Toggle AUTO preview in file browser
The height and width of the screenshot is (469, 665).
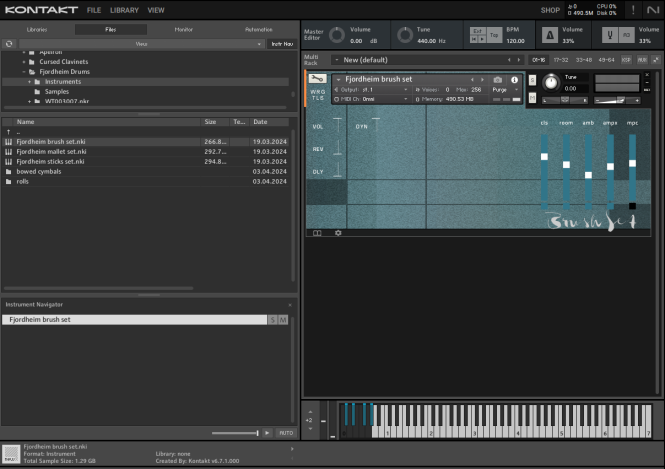pyautogui.click(x=286, y=433)
